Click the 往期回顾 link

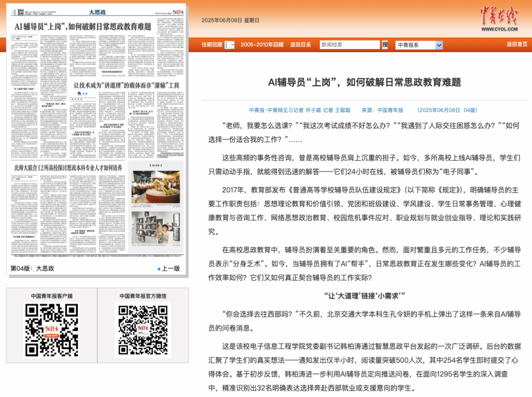(212, 45)
